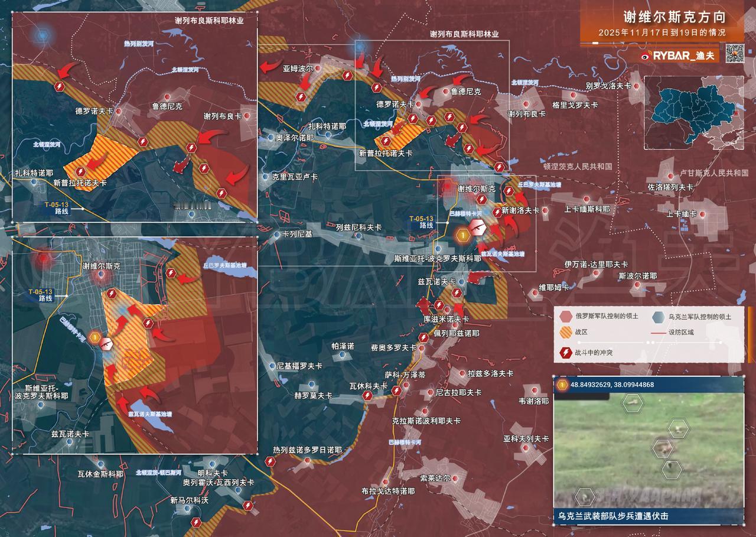
Task: Click the rifle hexagon icon in the lower-left inset
Action: tap(107, 343)
